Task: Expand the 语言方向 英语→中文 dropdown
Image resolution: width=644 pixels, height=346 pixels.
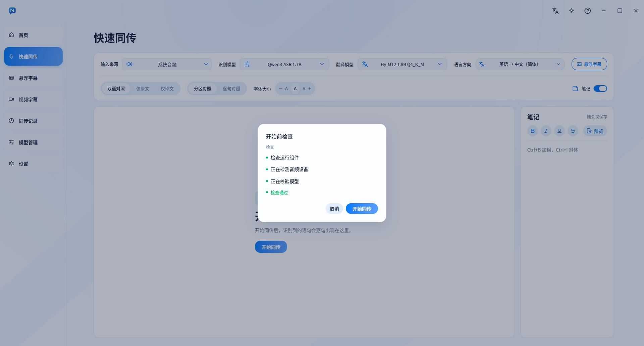Action: click(x=520, y=64)
